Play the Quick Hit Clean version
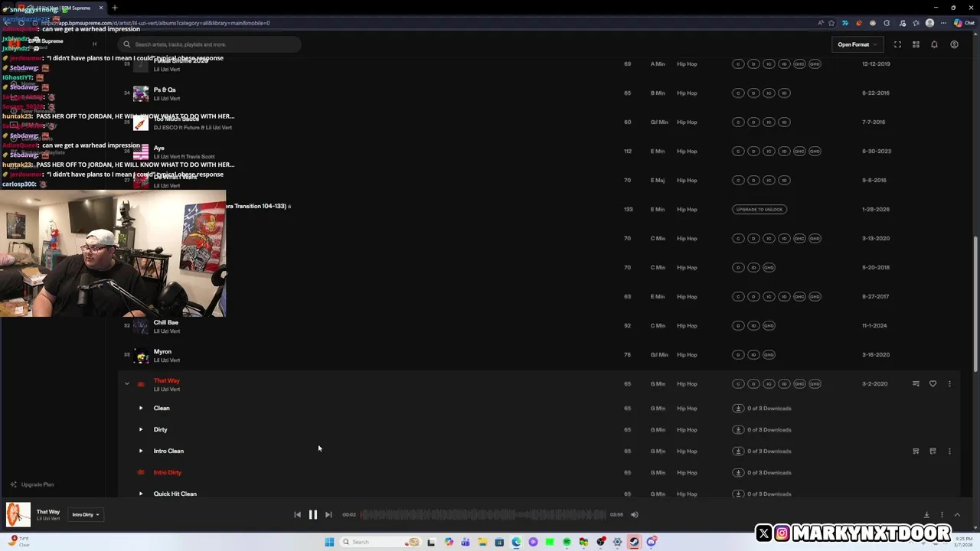This screenshot has height=551, width=980. (x=141, y=494)
